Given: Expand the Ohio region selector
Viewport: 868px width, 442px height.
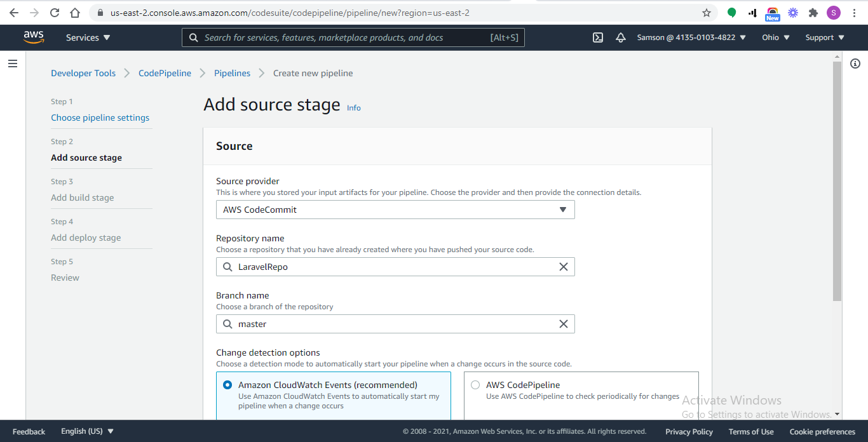Looking at the screenshot, I should coord(775,37).
